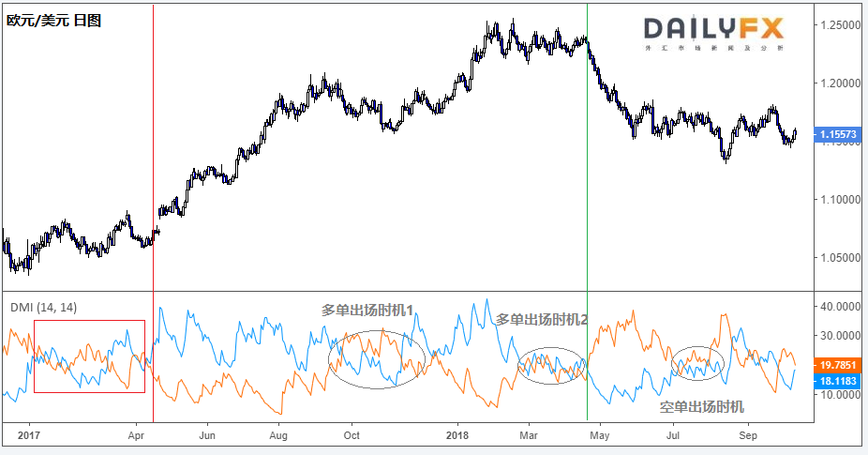The height and width of the screenshot is (455, 868).
Task: Click the 1.05000 price axis label
Action: (x=840, y=257)
